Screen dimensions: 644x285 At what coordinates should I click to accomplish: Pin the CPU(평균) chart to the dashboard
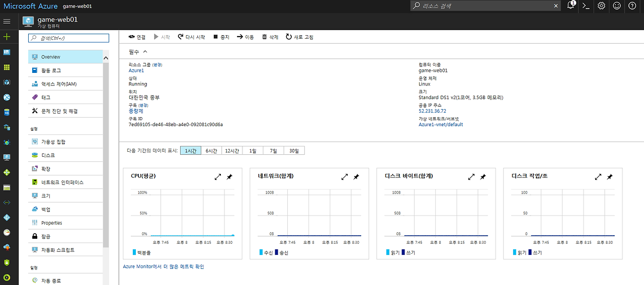point(229,177)
